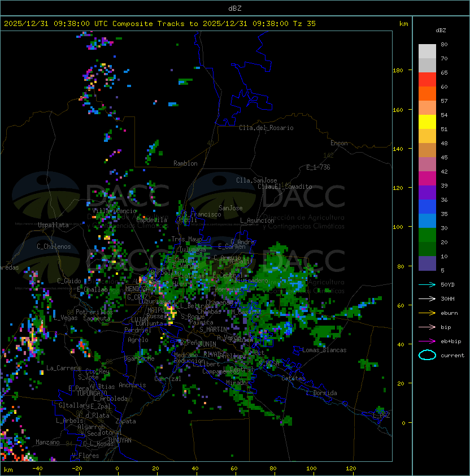Click the 120 km tick on the horizontal axis
The image size is (470, 476).
[351, 469]
